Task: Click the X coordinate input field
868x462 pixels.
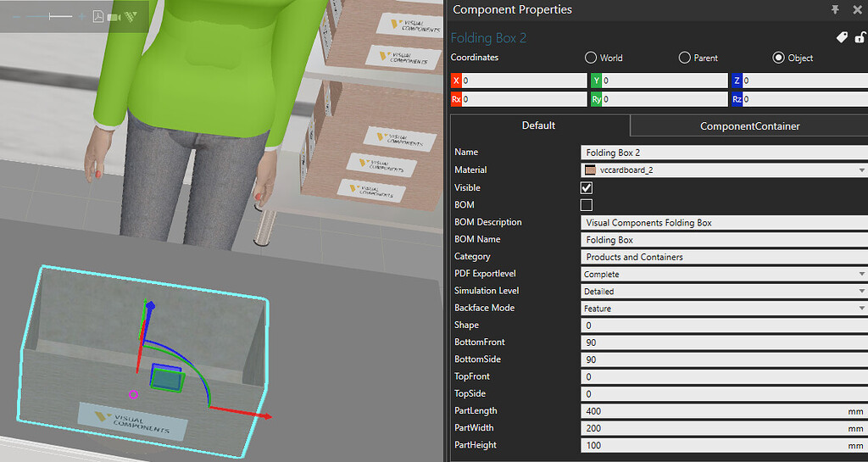Action: pos(524,81)
